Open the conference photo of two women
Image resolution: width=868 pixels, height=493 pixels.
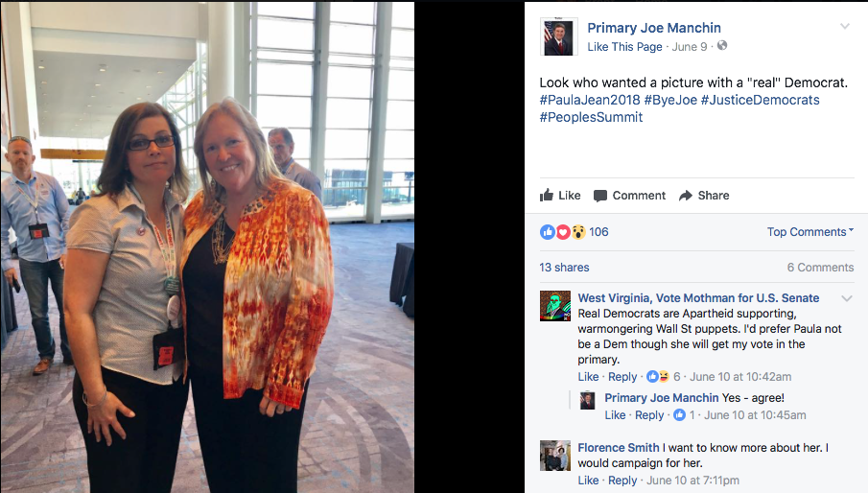(207, 246)
